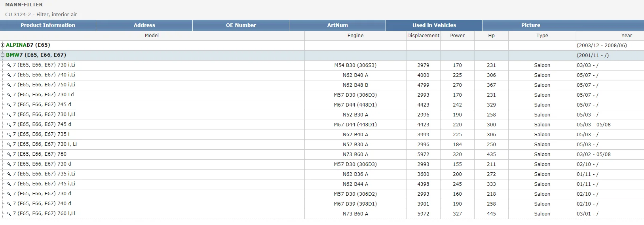This screenshot has height=225, width=644.
Task: Select the 735 i,Li N62 B36 A row
Action: (322, 174)
